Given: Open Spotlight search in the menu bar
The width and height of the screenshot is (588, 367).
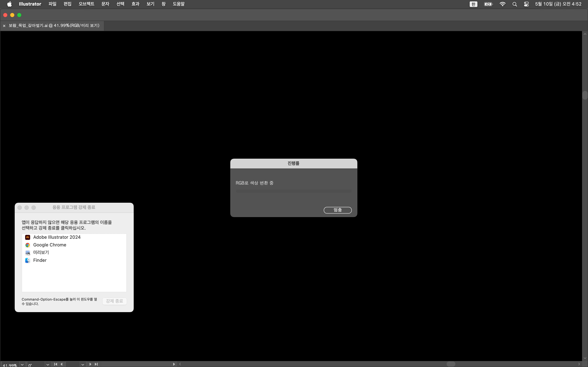Looking at the screenshot, I should coord(514,4).
